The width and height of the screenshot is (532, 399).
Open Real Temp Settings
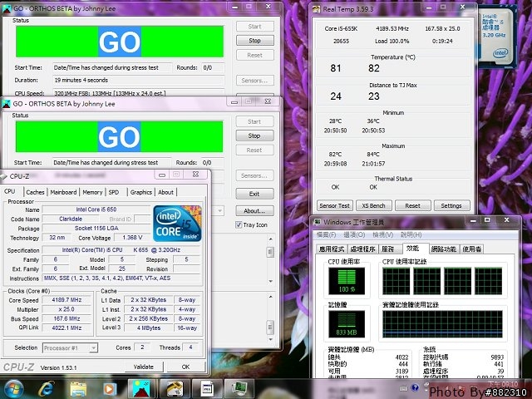coord(451,205)
